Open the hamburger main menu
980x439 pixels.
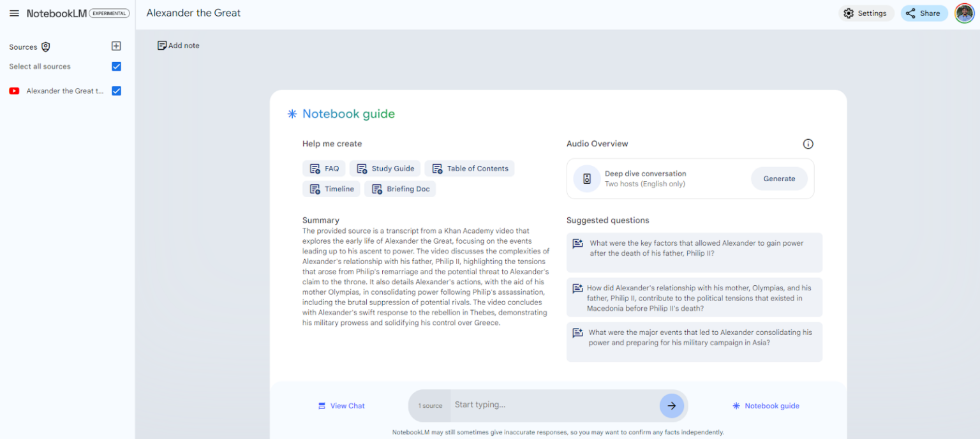pos(14,13)
